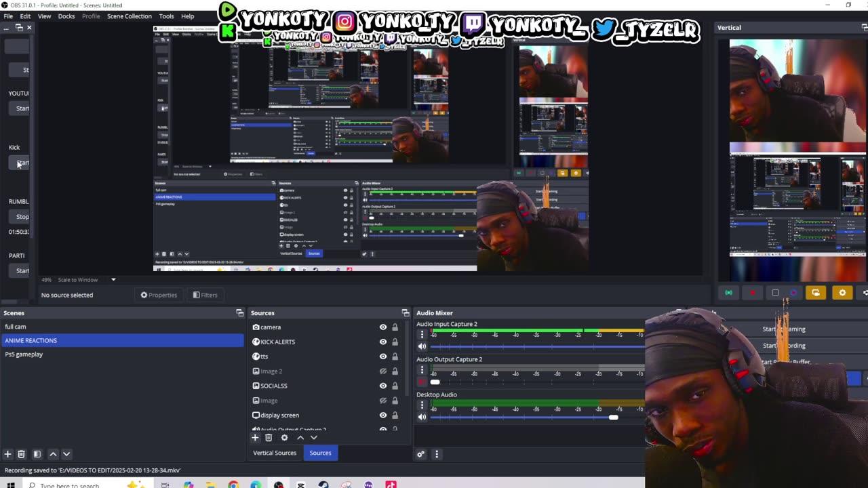
Task: Unlock the KICK ALERTS source
Action: pyautogui.click(x=395, y=342)
